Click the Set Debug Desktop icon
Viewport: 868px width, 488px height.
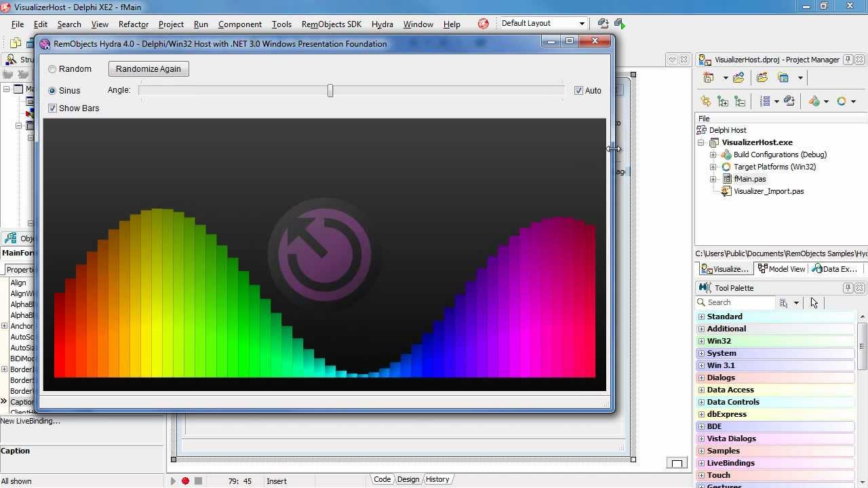point(618,24)
